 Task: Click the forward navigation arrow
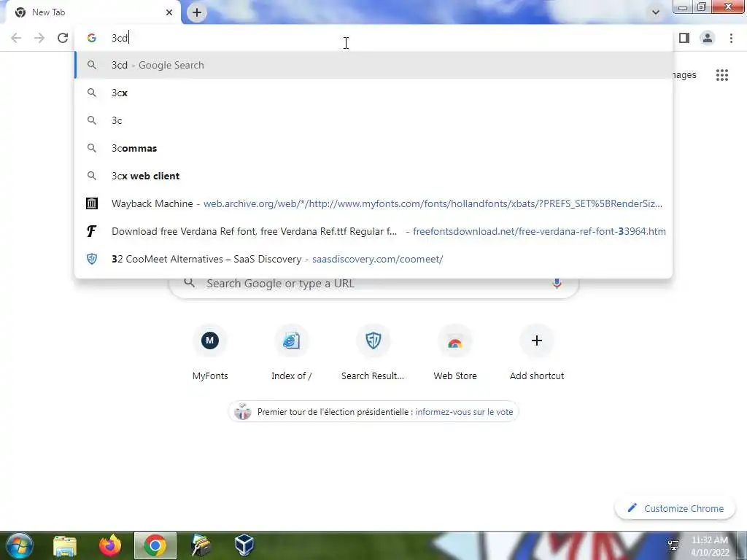pos(39,38)
